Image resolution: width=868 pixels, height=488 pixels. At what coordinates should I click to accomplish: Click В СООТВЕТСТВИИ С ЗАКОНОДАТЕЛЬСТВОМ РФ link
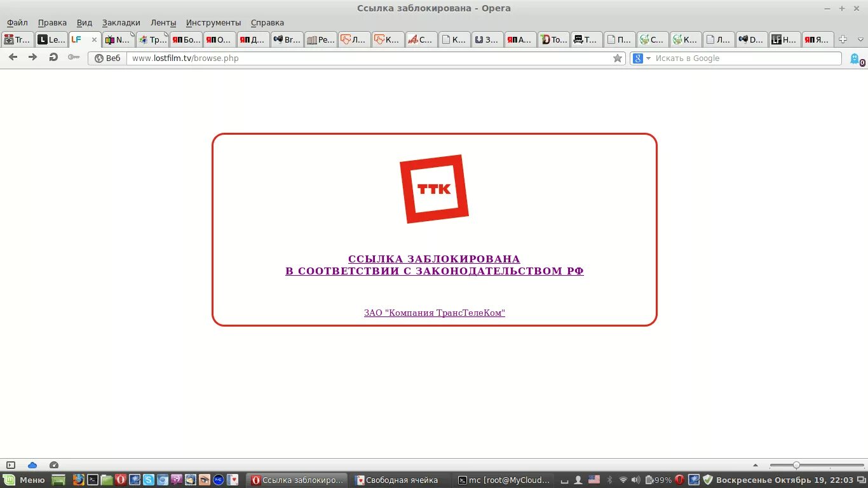[x=435, y=271]
